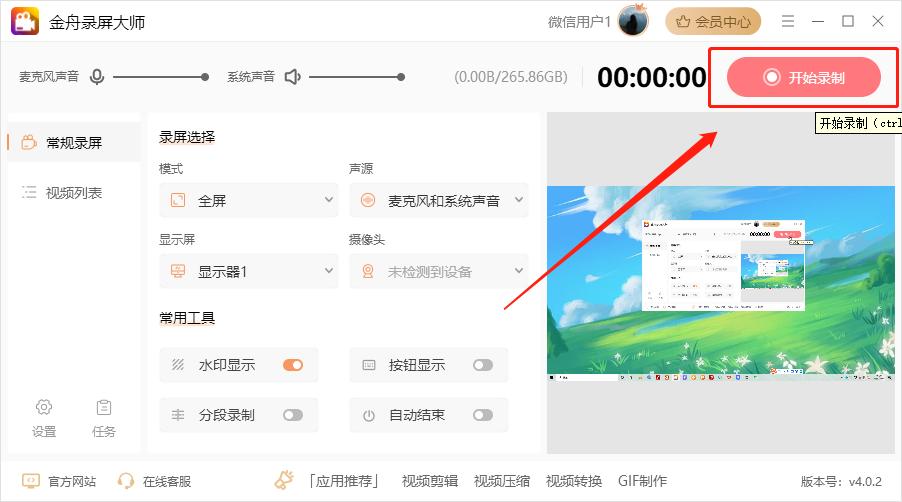Open the 会员中心 member center
The width and height of the screenshot is (902, 502).
pyautogui.click(x=713, y=22)
